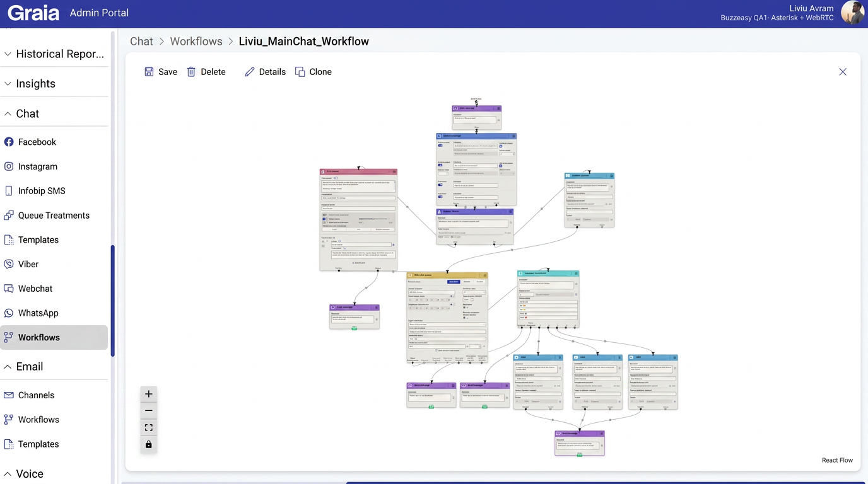Clone the workflow using the copy icon

point(300,72)
